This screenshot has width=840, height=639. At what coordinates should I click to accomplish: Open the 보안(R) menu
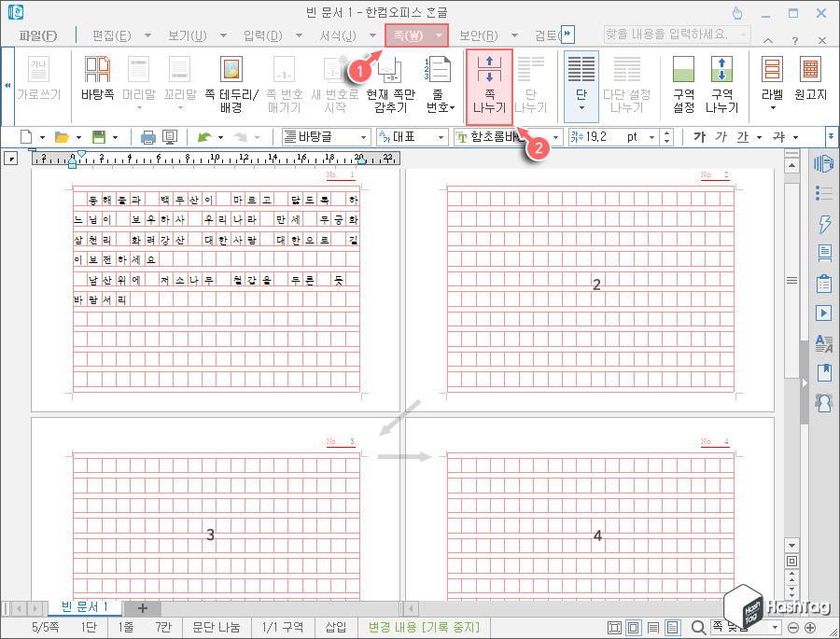pos(479,35)
